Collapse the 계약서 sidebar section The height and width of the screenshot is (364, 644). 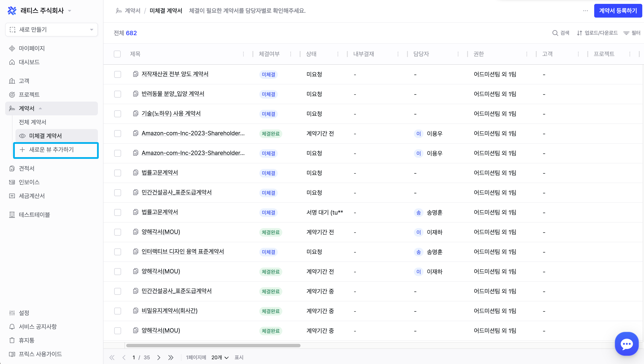[40, 108]
